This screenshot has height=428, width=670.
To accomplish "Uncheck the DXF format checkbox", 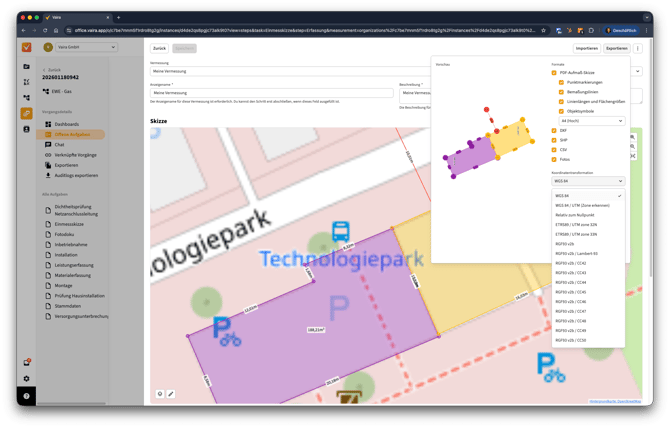I will (555, 131).
